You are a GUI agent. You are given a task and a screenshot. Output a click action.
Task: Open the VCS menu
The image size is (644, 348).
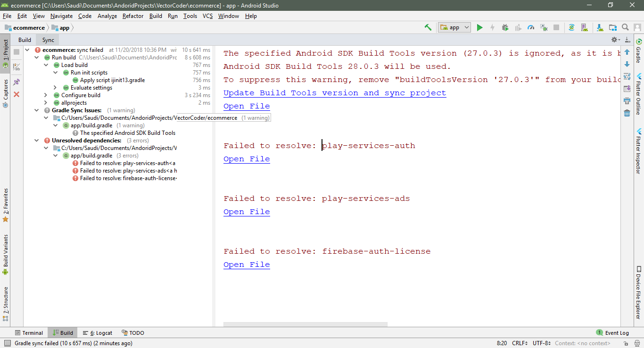click(207, 16)
